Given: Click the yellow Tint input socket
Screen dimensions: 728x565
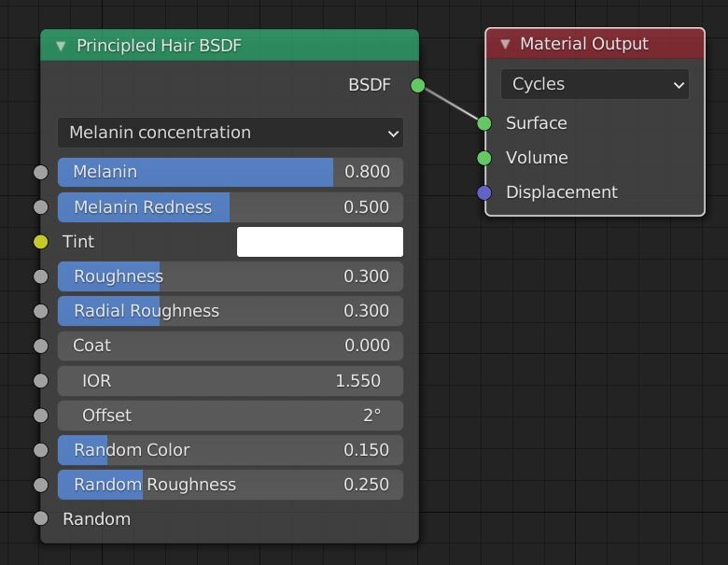Looking at the screenshot, I should [x=41, y=242].
